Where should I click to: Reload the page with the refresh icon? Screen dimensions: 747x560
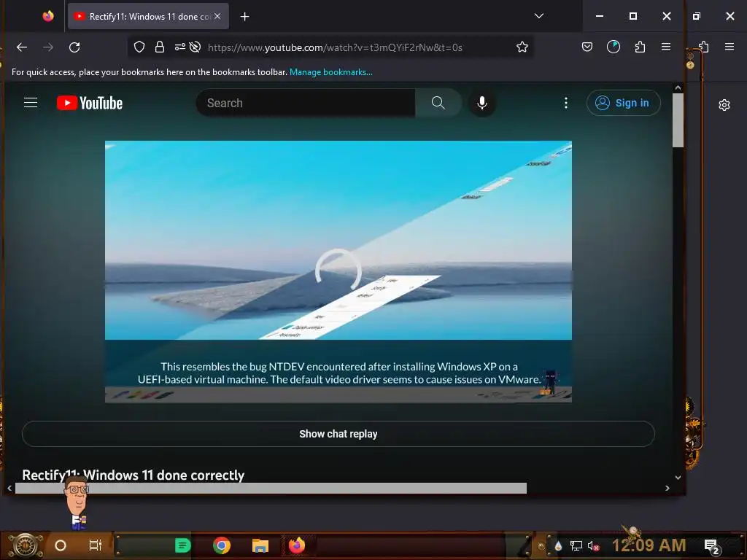tap(74, 47)
